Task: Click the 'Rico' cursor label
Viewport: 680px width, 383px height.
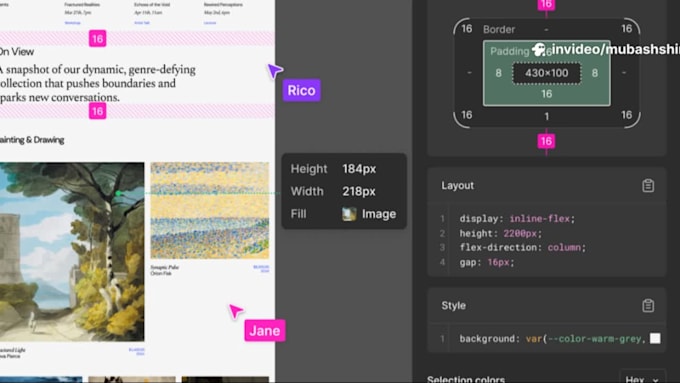Action: 301,90
